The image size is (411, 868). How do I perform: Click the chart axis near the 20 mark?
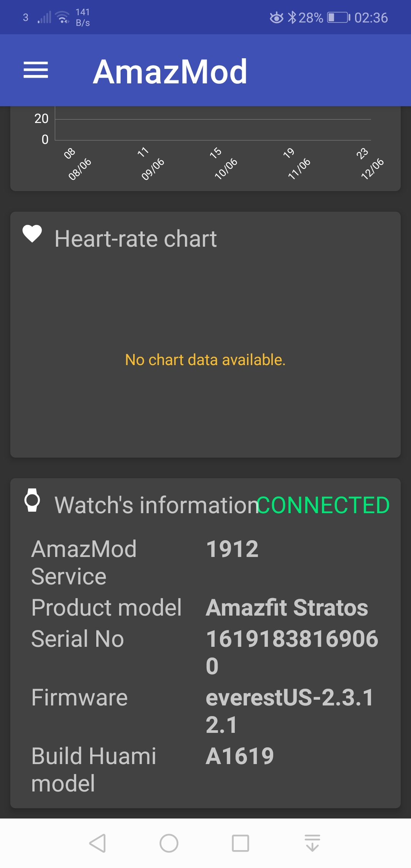point(42,119)
